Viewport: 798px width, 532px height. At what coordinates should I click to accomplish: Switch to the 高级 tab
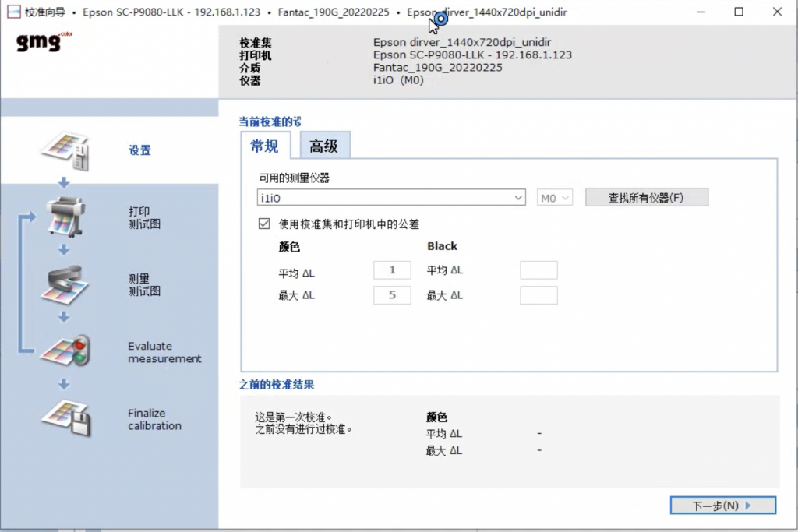click(x=324, y=146)
